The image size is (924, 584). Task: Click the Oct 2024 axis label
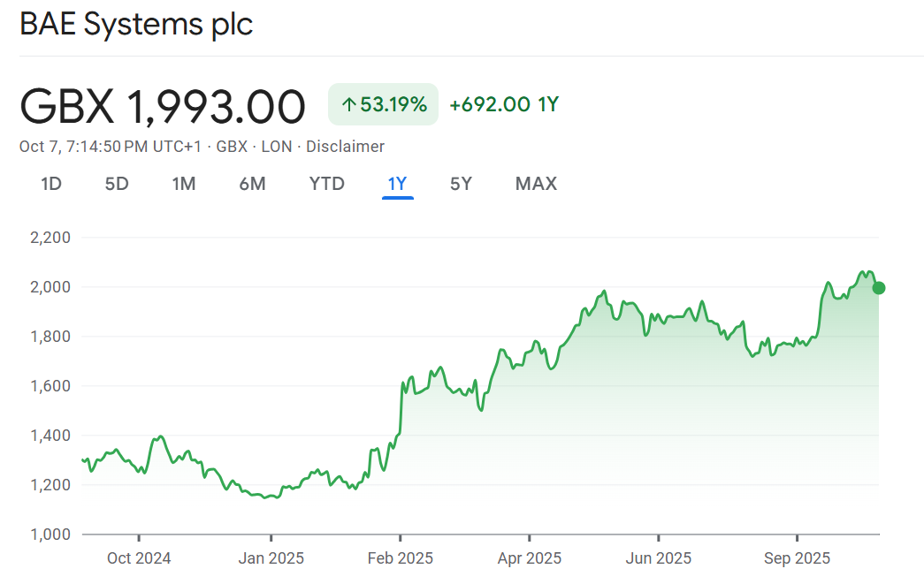(x=139, y=558)
